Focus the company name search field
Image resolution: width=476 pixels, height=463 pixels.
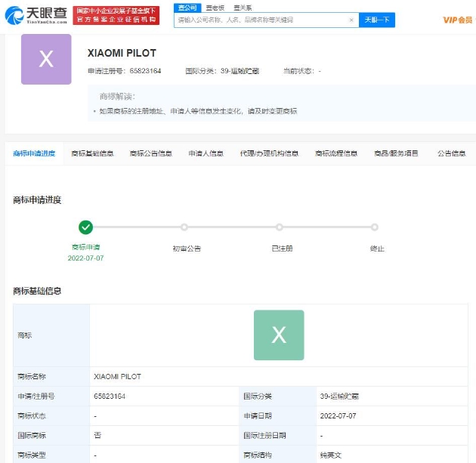261,20
